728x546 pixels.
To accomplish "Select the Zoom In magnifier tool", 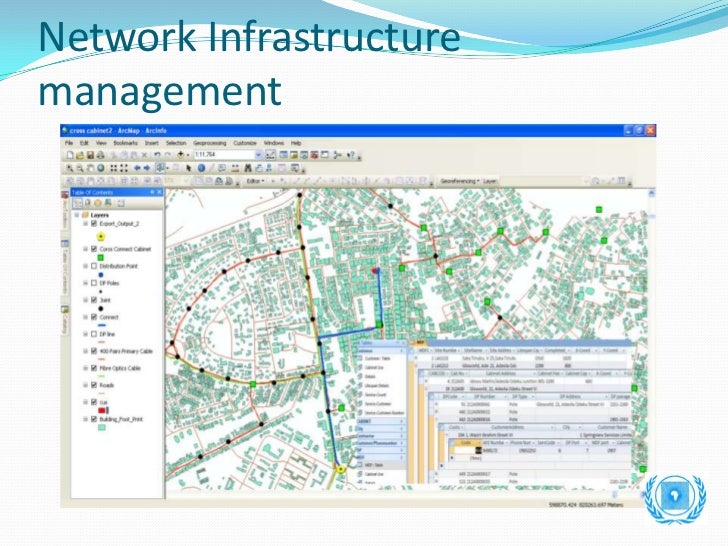I will point(70,169).
